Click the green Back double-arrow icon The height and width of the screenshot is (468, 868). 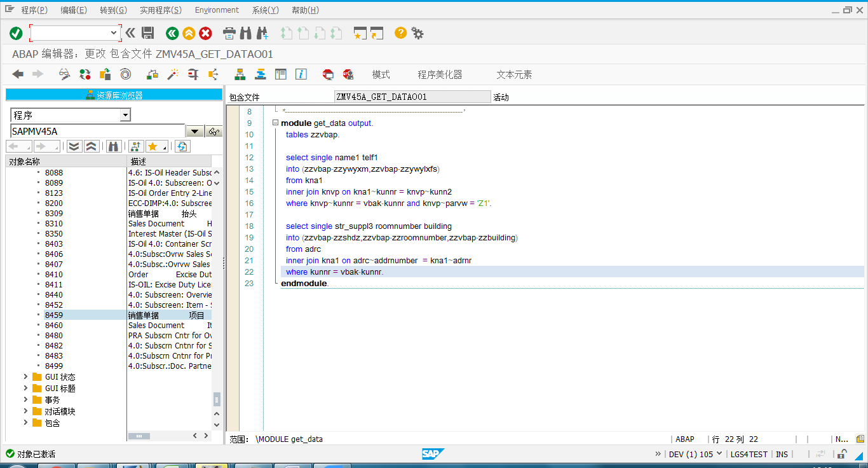(x=172, y=33)
